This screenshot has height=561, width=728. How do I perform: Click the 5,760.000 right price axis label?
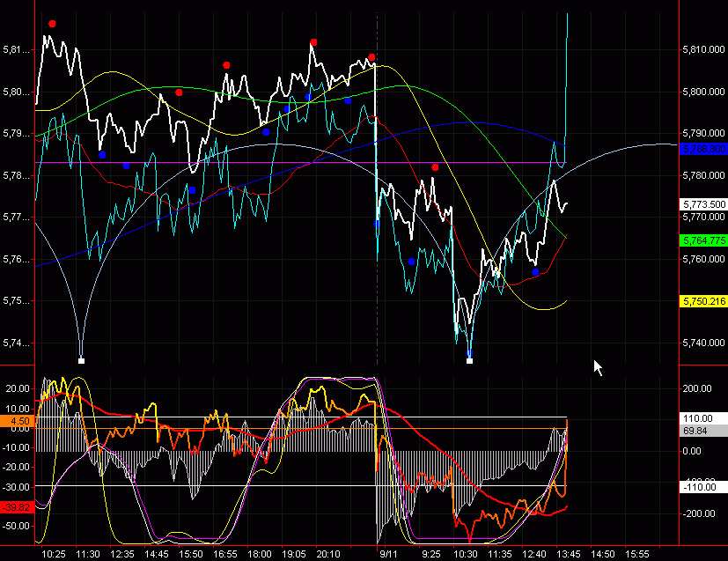[x=703, y=259]
